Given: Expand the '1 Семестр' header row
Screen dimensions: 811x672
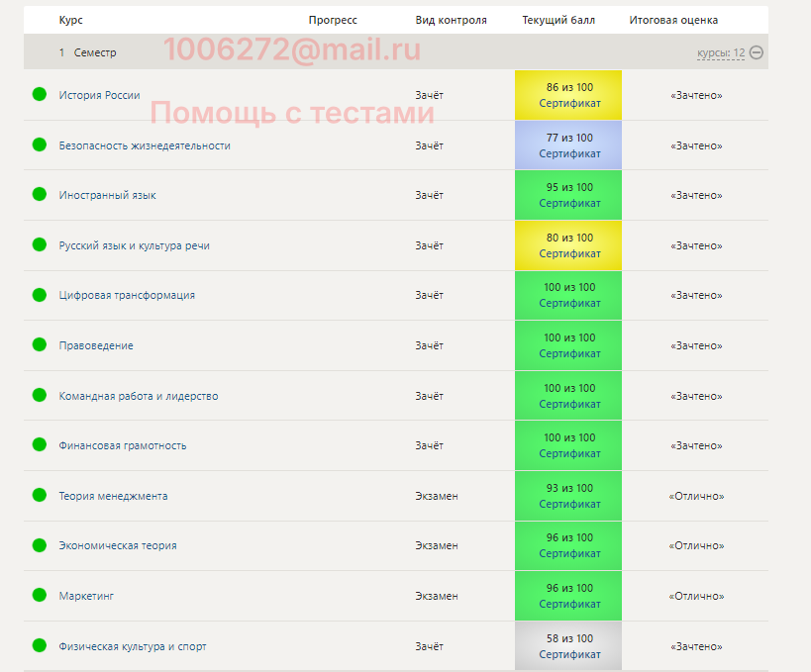Looking at the screenshot, I should point(87,52).
